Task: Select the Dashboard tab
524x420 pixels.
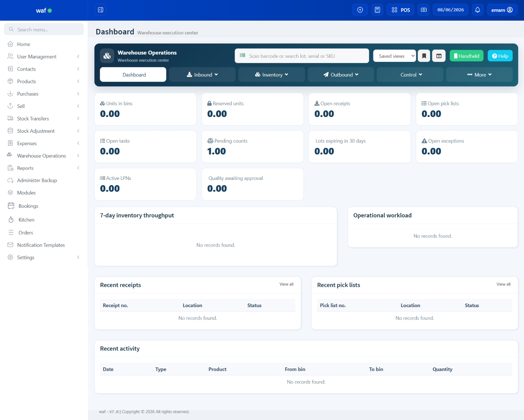Action: click(133, 75)
